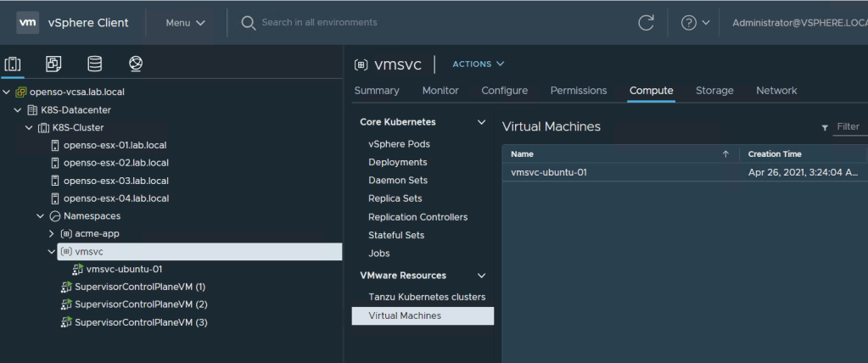Open the main Menu dropdown
The width and height of the screenshot is (868, 363).
pyautogui.click(x=186, y=23)
